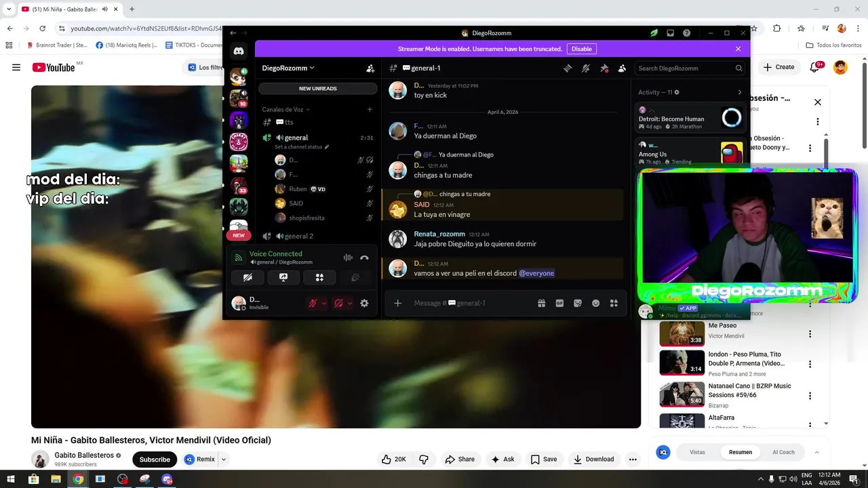Open notification settings bell in channel header
This screenshot has height=488, width=868.
tap(586, 68)
